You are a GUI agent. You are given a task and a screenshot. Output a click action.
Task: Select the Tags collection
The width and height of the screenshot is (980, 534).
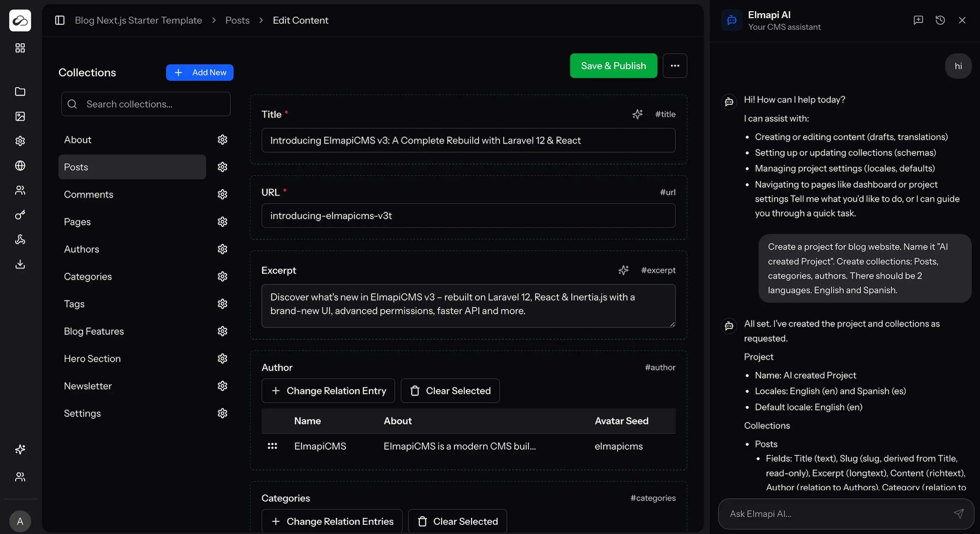pyautogui.click(x=132, y=304)
